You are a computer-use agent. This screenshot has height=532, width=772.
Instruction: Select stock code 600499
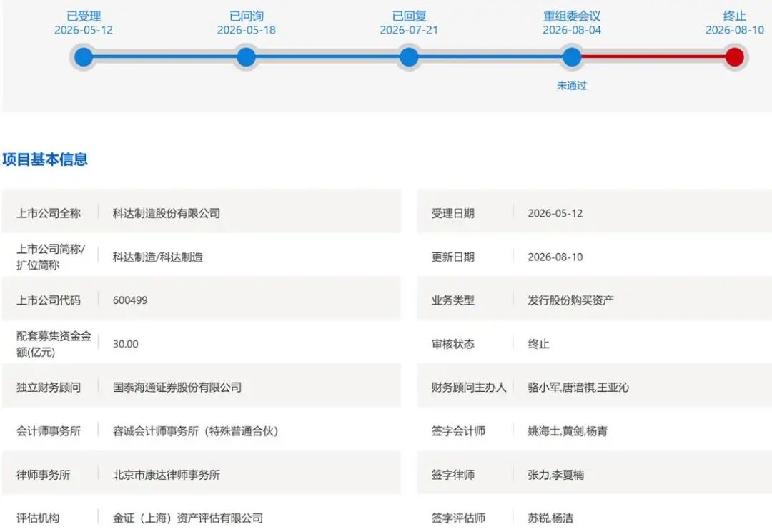click(x=130, y=300)
